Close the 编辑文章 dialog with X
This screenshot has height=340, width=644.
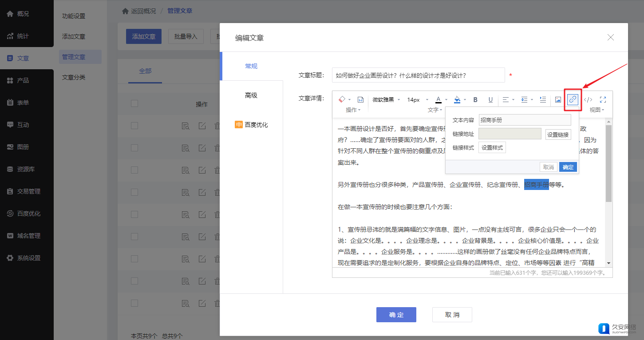pos(611,37)
